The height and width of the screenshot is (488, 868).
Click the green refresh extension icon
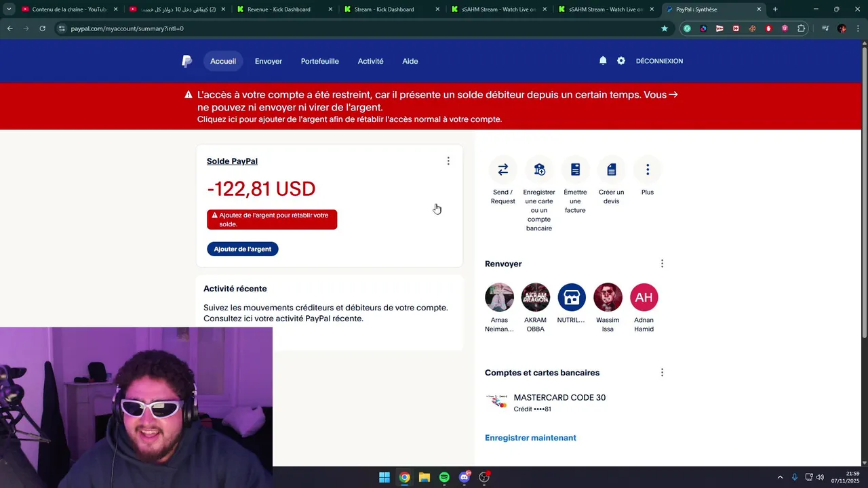(x=687, y=28)
